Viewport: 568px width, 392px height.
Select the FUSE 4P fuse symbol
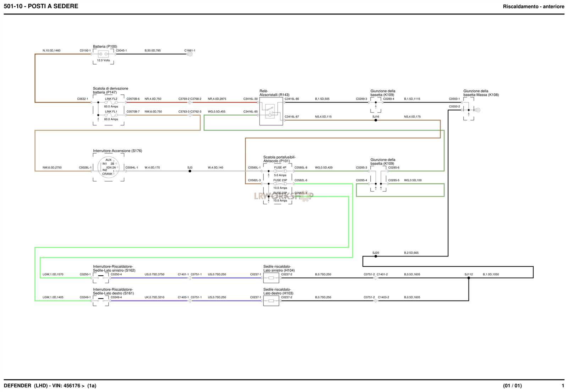280,171
